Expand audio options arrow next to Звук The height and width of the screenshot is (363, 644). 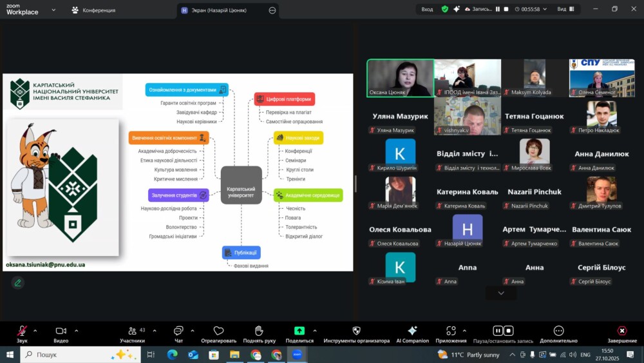coord(35,330)
